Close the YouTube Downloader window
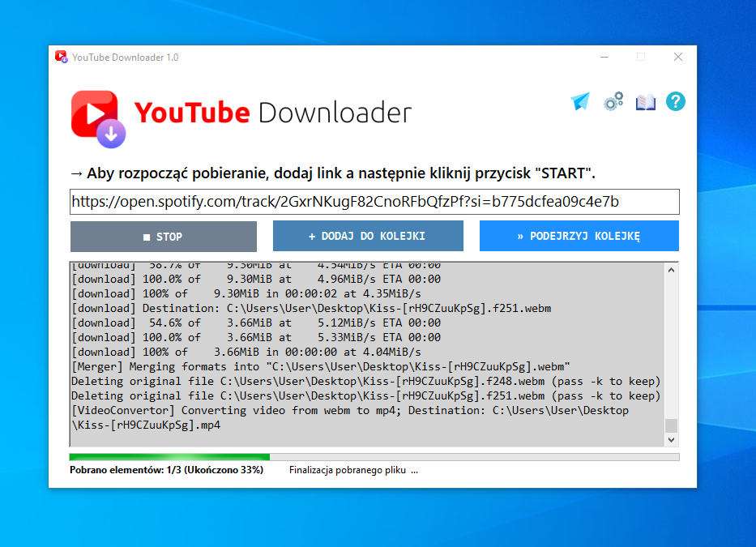Screen dimensions: 756x547 click(678, 57)
